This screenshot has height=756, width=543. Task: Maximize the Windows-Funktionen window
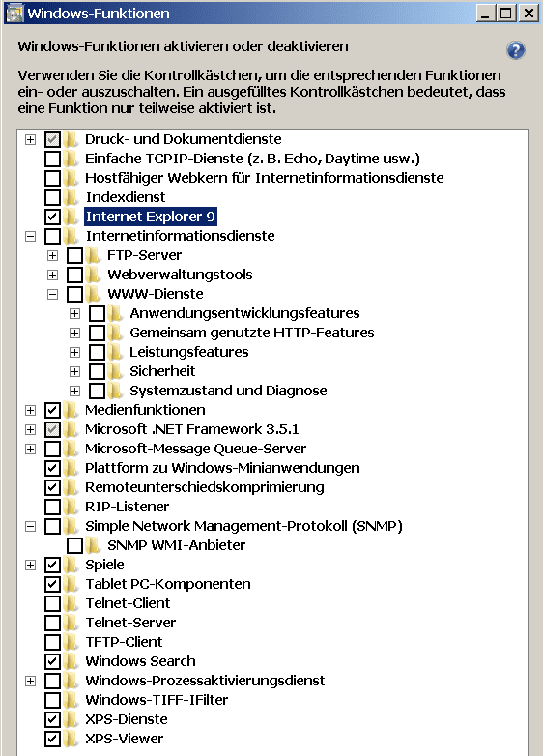(506, 13)
